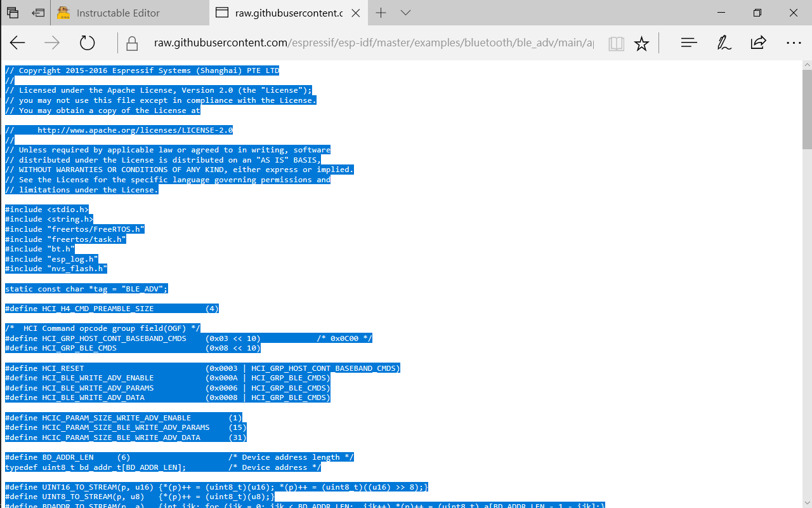Image resolution: width=812 pixels, height=508 pixels.
Task: Open reading view for the page
Action: 615,43
